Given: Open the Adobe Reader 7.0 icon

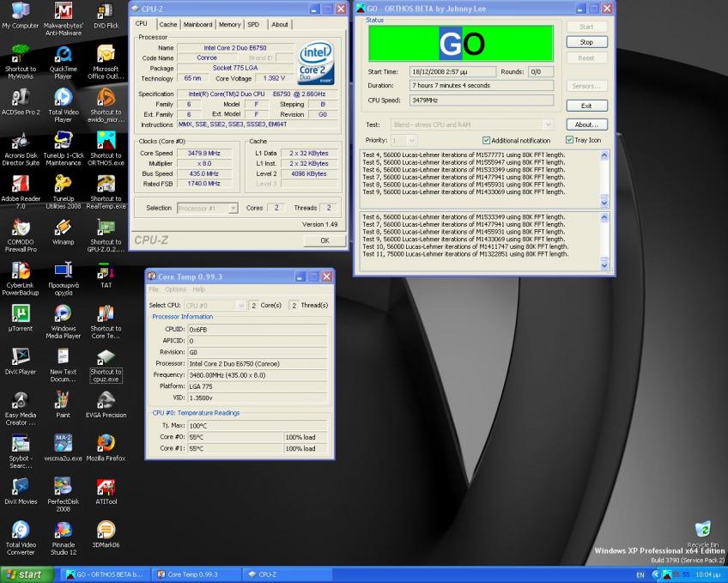Looking at the screenshot, I should tap(21, 192).
